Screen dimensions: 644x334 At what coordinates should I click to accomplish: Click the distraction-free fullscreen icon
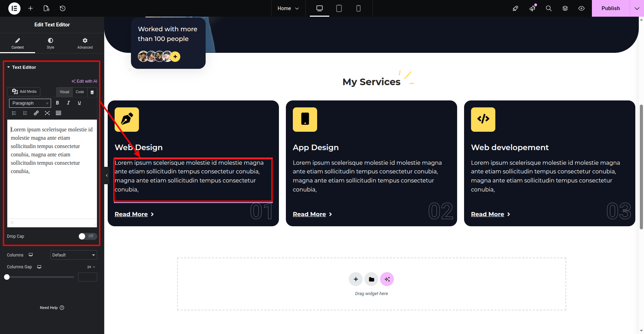tap(47, 113)
